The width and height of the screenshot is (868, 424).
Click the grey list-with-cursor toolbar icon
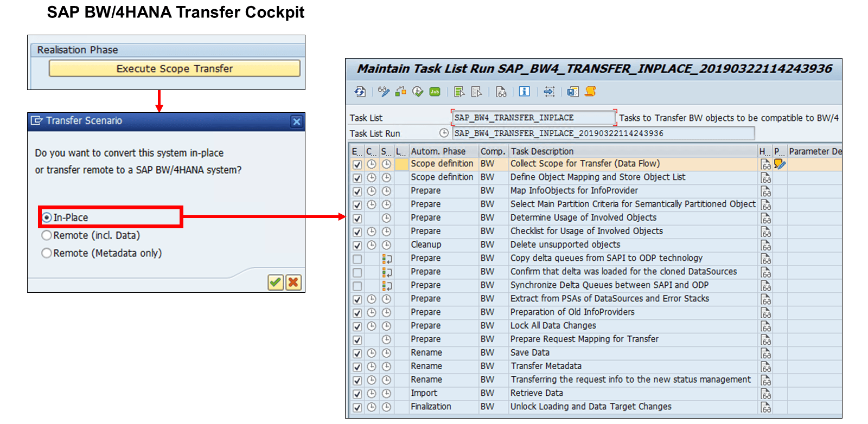476,92
